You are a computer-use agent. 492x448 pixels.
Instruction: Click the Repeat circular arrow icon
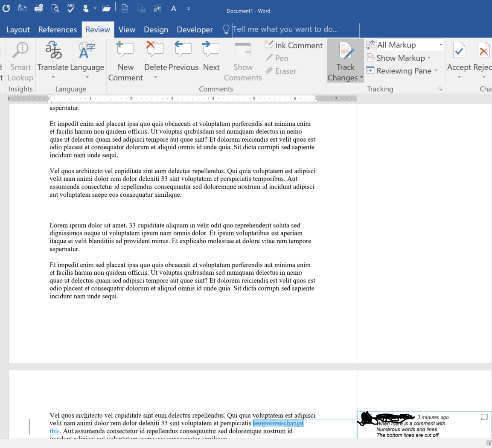coord(6,9)
